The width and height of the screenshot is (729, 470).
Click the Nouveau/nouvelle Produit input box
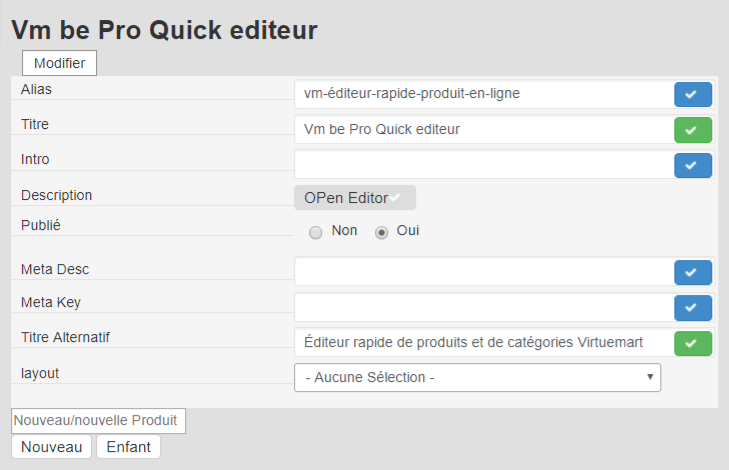click(x=98, y=421)
